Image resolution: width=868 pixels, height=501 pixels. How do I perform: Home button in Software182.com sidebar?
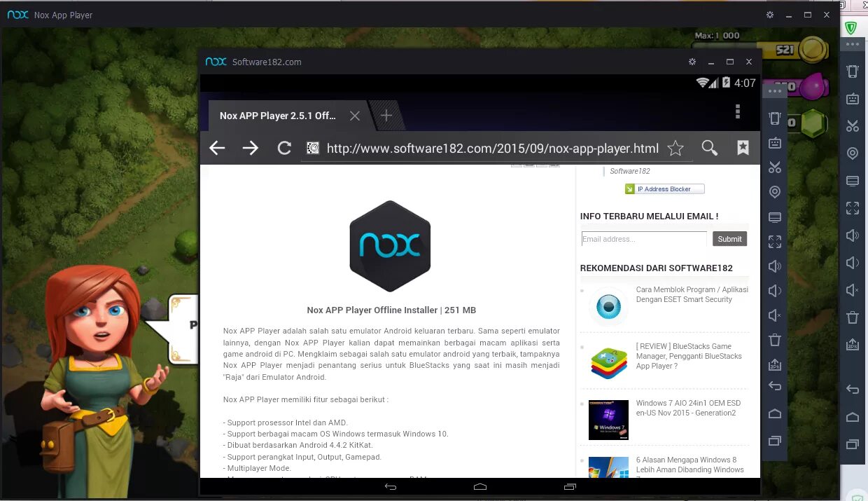click(775, 413)
